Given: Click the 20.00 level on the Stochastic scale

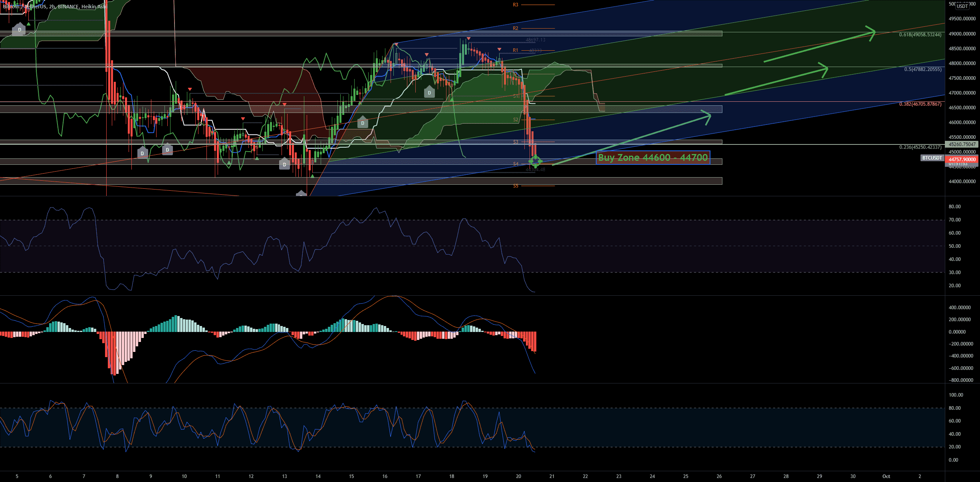Looking at the screenshot, I should coord(954,447).
